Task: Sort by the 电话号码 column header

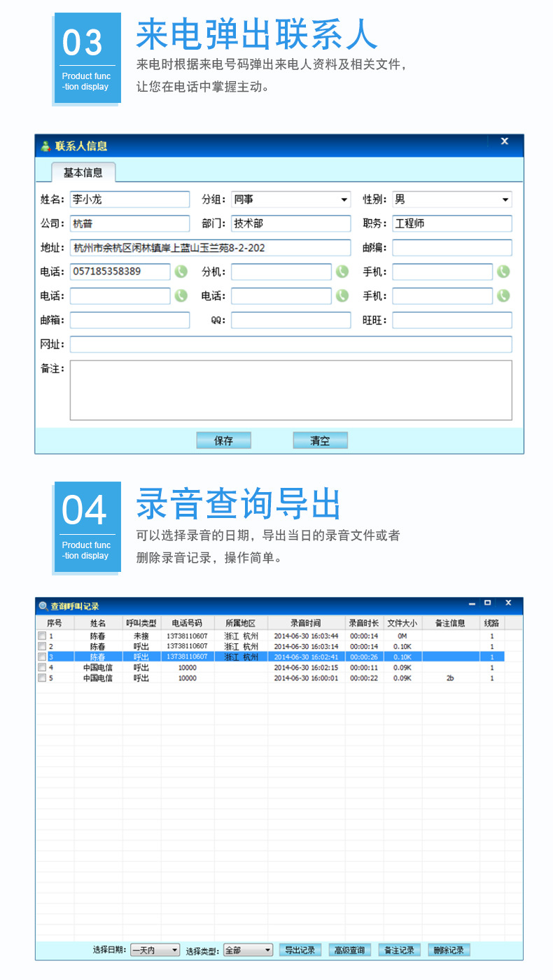Action: tap(187, 623)
